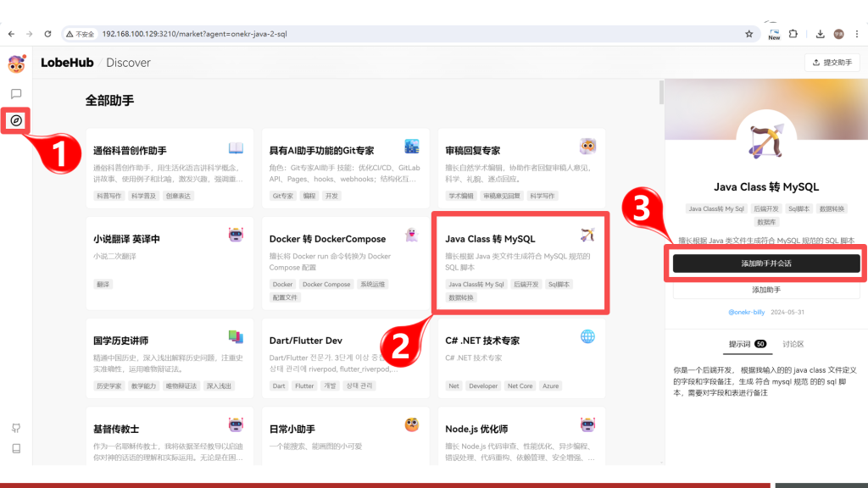This screenshot has height=488, width=868.
Task: Select the Java Class 转 MySQL card
Action: pos(519,262)
